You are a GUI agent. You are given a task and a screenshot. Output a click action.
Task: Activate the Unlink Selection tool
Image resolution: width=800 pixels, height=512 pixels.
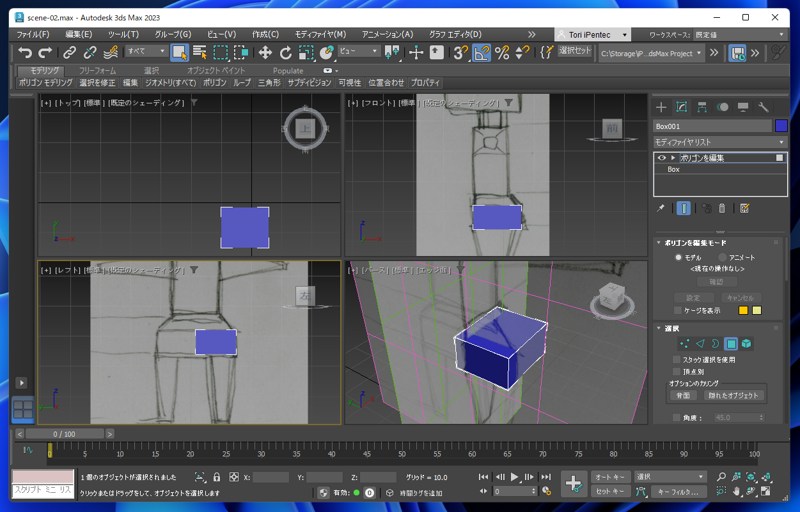[x=90, y=52]
